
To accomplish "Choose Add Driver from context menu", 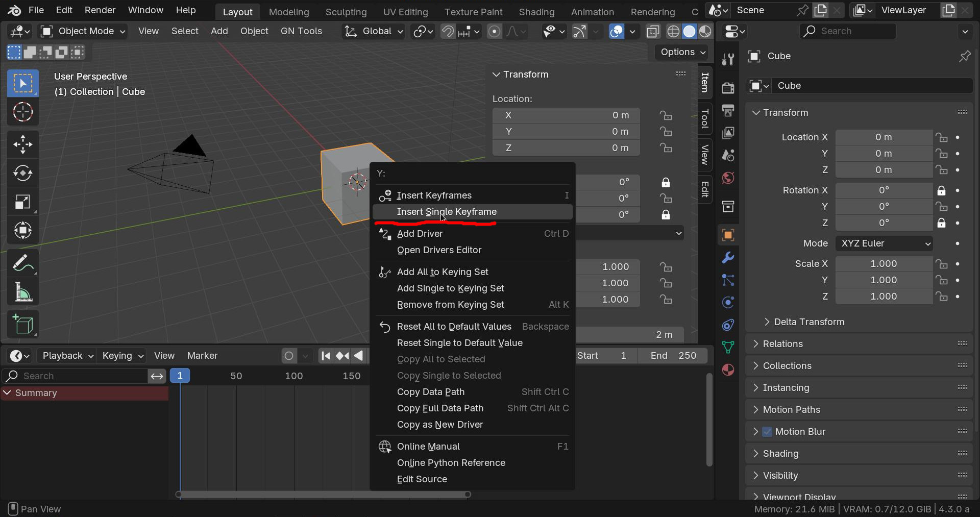I will 473,234.
